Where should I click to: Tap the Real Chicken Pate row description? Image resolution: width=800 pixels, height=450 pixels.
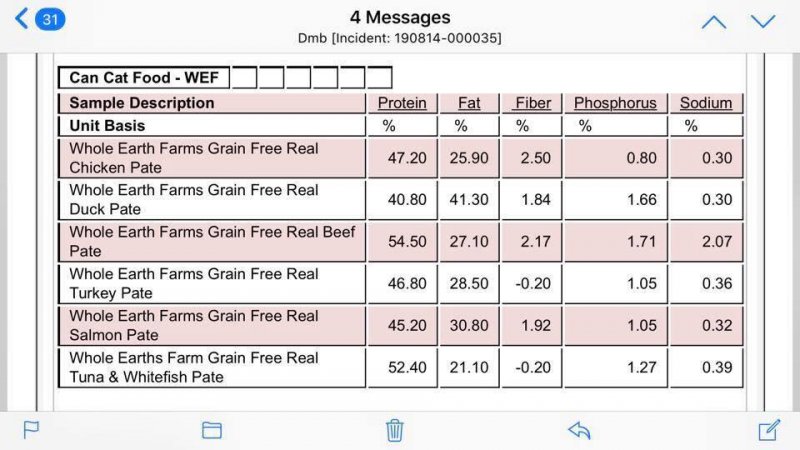pyautogui.click(x=194, y=158)
